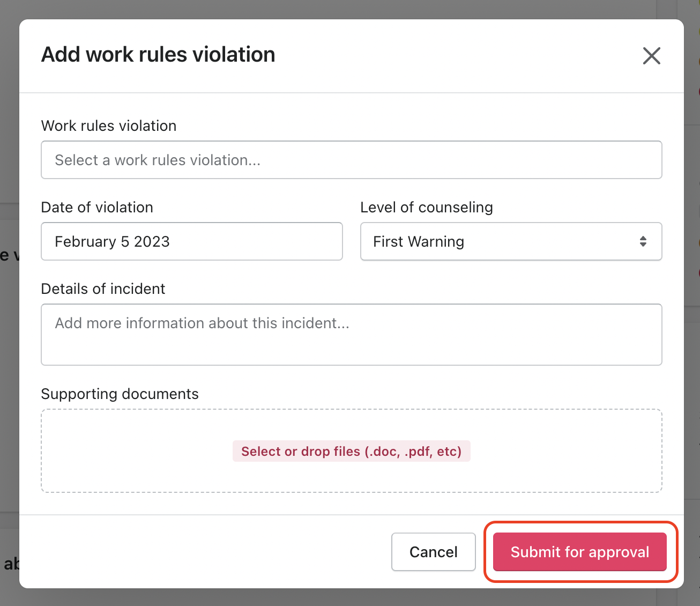Click the dialog footer area left of Cancel

[204, 551]
